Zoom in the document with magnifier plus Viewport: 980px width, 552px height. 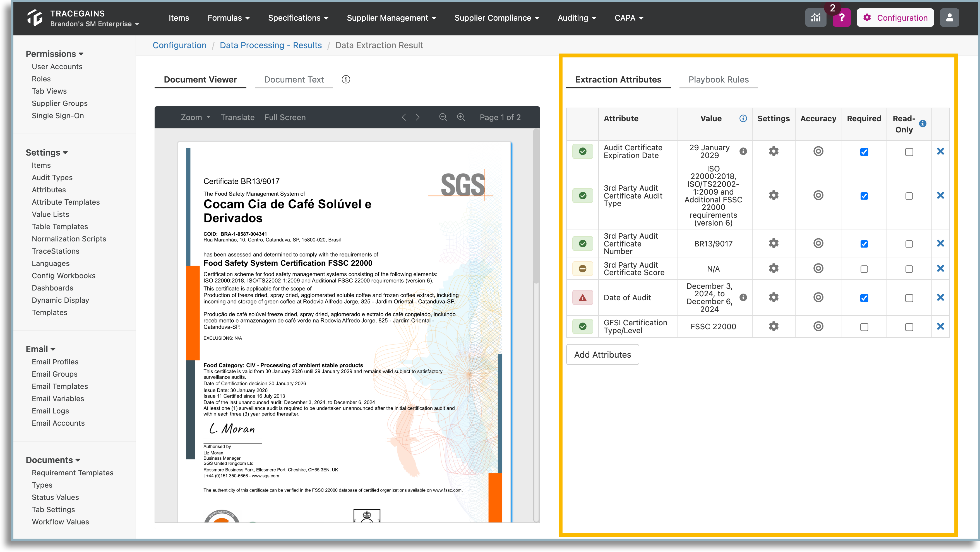coord(461,117)
